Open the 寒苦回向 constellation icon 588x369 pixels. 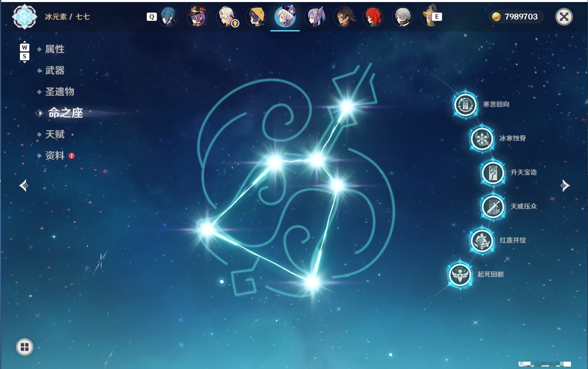[465, 104]
